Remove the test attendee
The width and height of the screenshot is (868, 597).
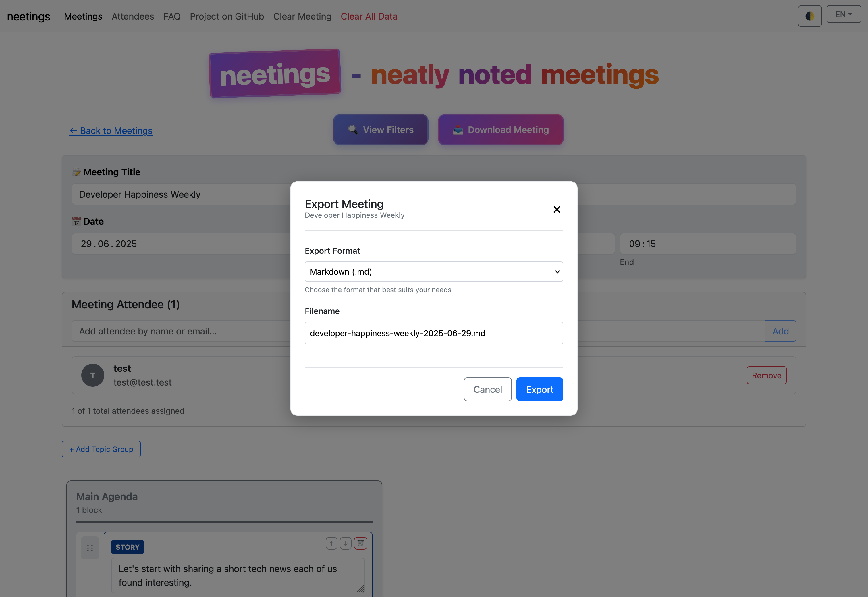click(x=767, y=375)
